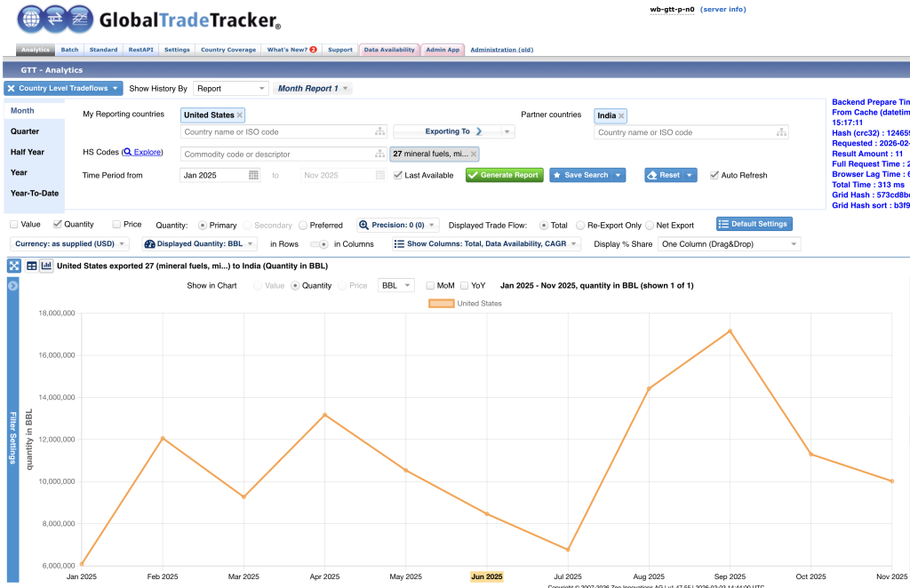Select the chart view icon
Viewport: 910px width, 588px height.
(46, 266)
